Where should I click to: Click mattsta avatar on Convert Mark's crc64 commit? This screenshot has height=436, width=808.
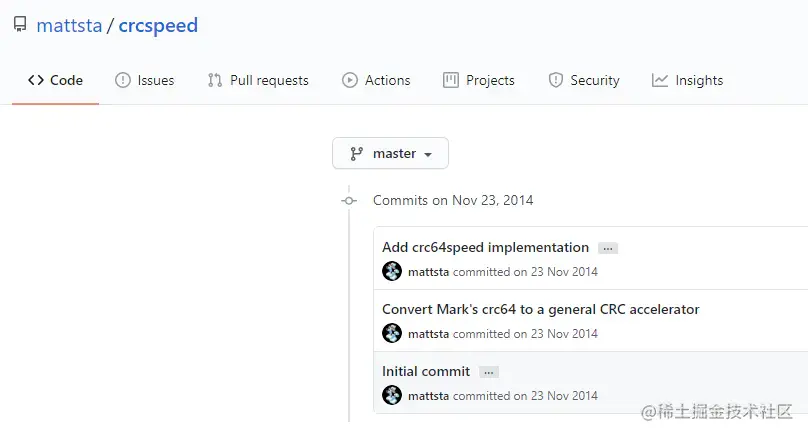[x=392, y=334]
